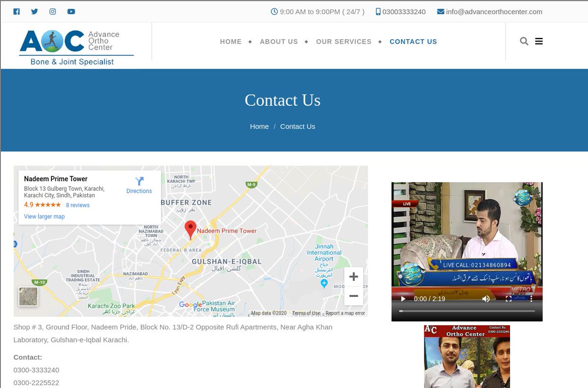Click the shop address paragraph text
Viewport: 588px width, 388px height.
pyautogui.click(x=173, y=333)
